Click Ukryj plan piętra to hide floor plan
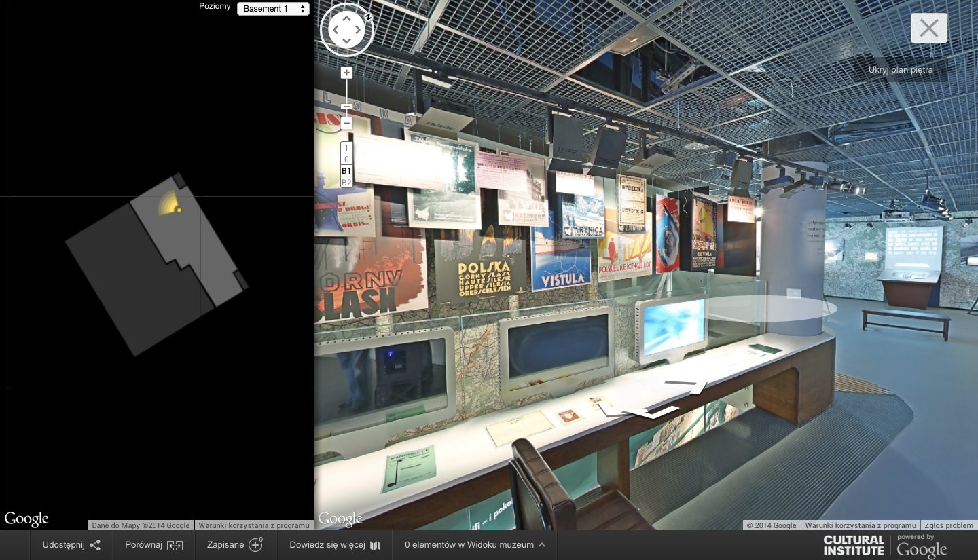Image resolution: width=978 pixels, height=560 pixels. coord(901,69)
